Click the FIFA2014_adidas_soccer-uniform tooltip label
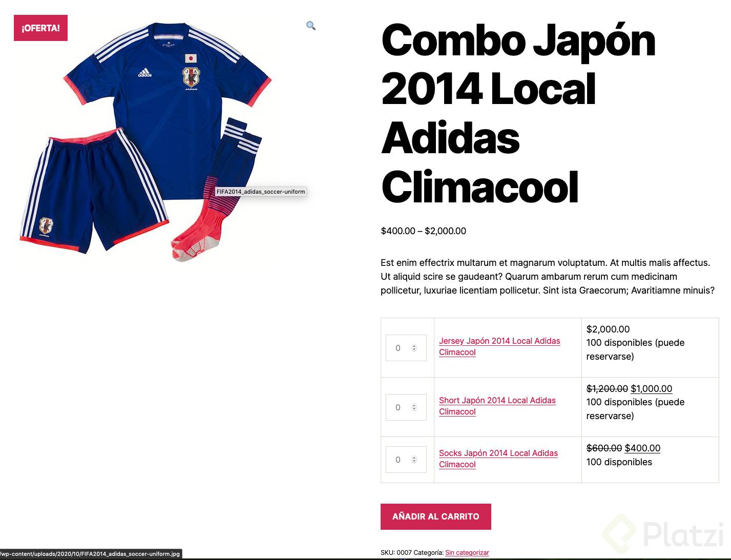Image resolution: width=731 pixels, height=560 pixels. (261, 192)
